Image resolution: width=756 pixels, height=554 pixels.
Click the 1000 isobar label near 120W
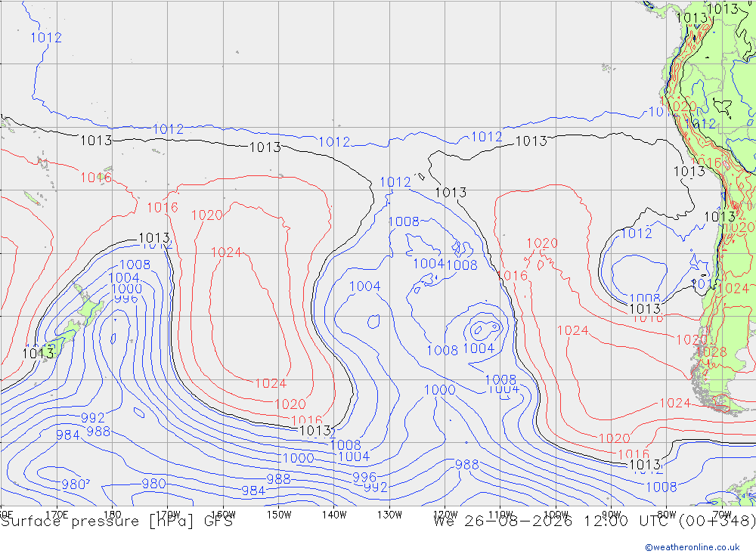point(440,389)
